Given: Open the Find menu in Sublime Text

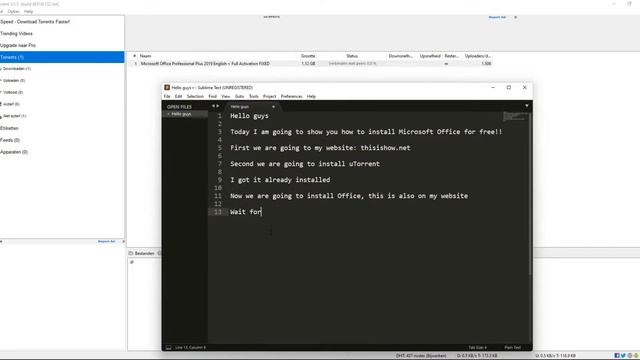Looking at the screenshot, I should click(213, 96).
